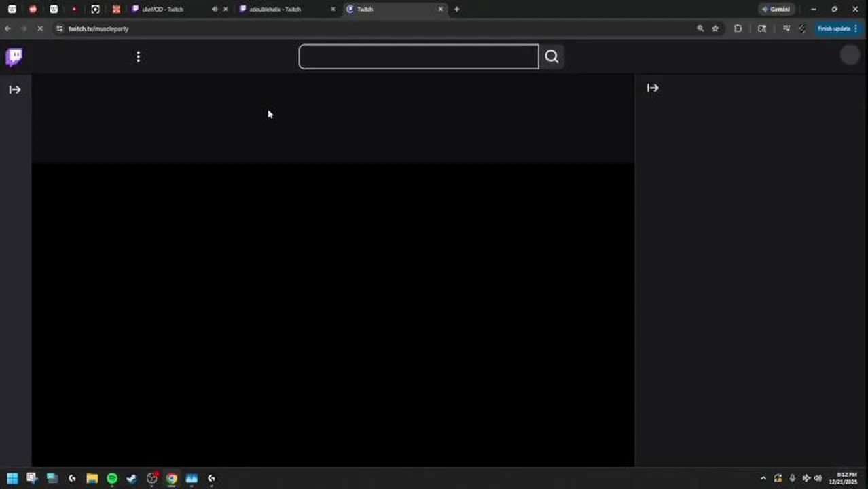
Task: Switch to the small red play-icon pinned tab
Action: click(74, 10)
